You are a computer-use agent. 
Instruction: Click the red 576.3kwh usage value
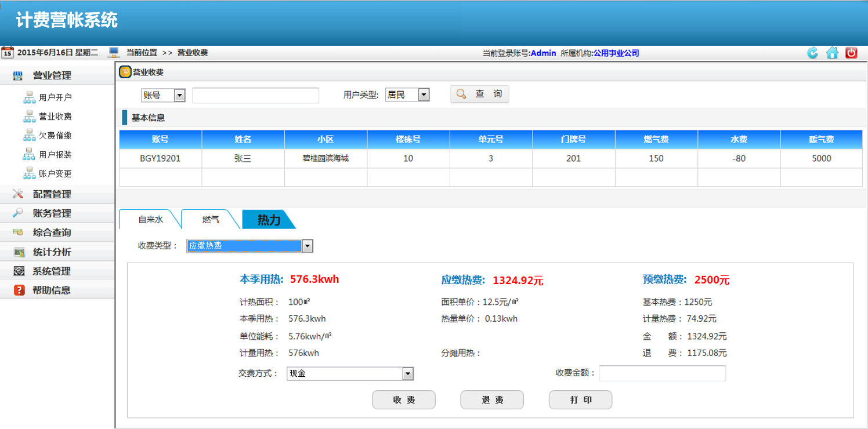coord(314,279)
